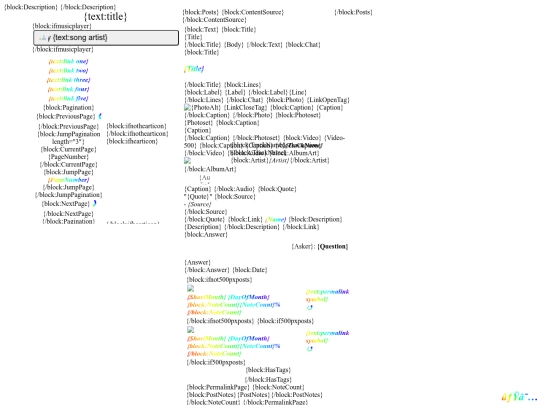The width and height of the screenshot is (540, 405).
Task: Click the {block:Pagination} text
Action: tap(69, 107)
